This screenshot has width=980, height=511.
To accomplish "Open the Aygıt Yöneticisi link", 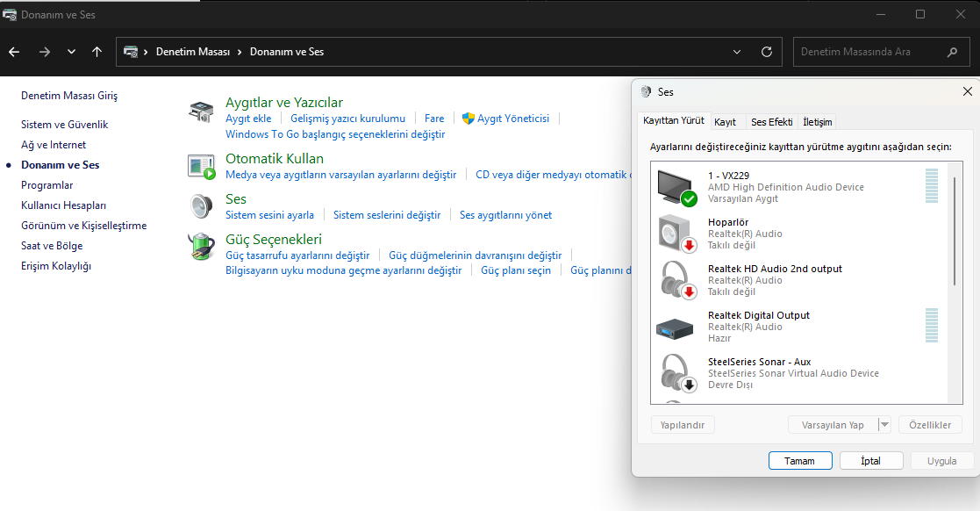I will click(512, 119).
